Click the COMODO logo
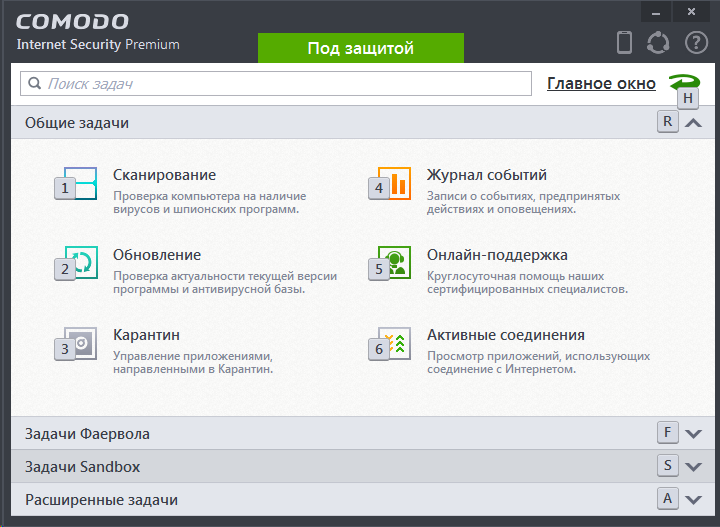This screenshot has width=720, height=527. point(72,22)
